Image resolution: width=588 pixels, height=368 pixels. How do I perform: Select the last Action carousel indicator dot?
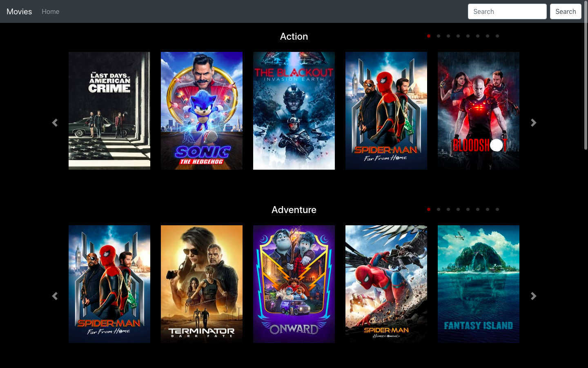coord(497,36)
